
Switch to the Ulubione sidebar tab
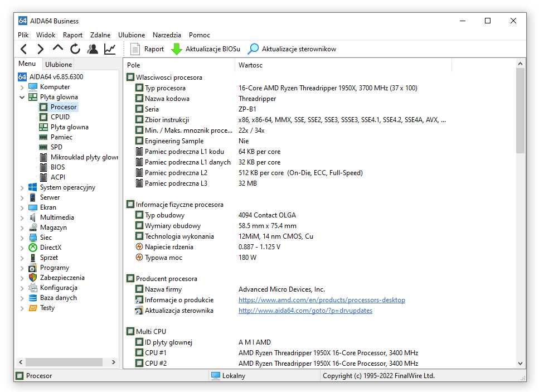(x=59, y=64)
